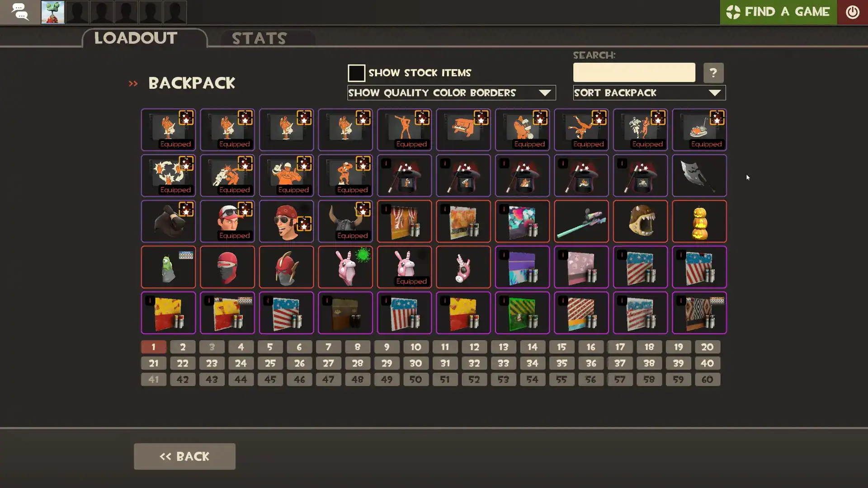Select the red ninja hood mask item
The width and height of the screenshot is (868, 488).
227,267
